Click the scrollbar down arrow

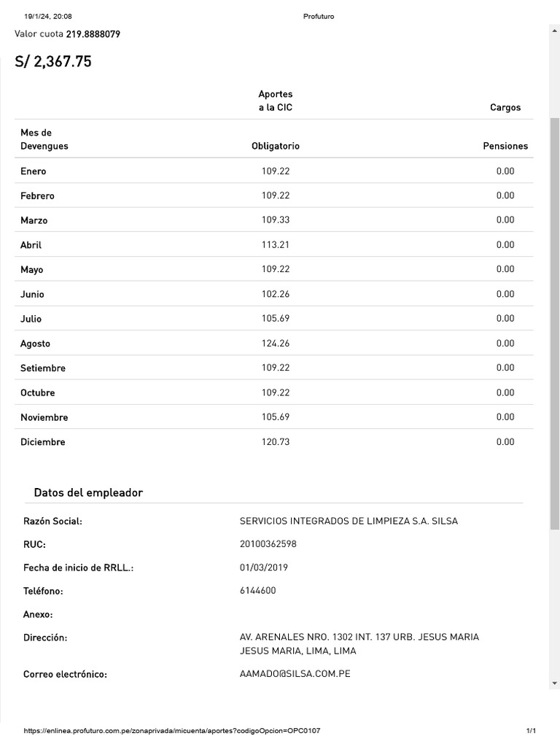click(555, 683)
